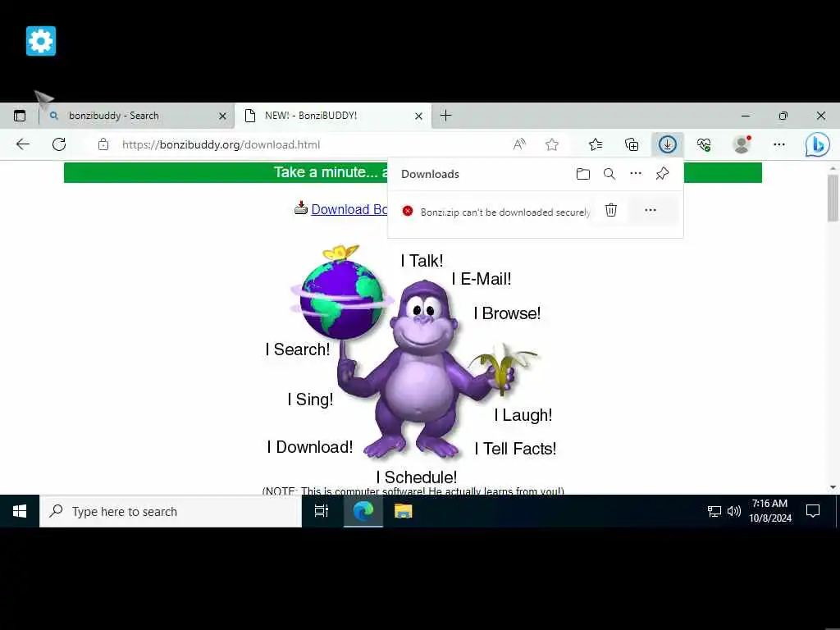Viewport: 840px width, 630px height.
Task: Open the tab actions menu icon
Action: point(20,116)
